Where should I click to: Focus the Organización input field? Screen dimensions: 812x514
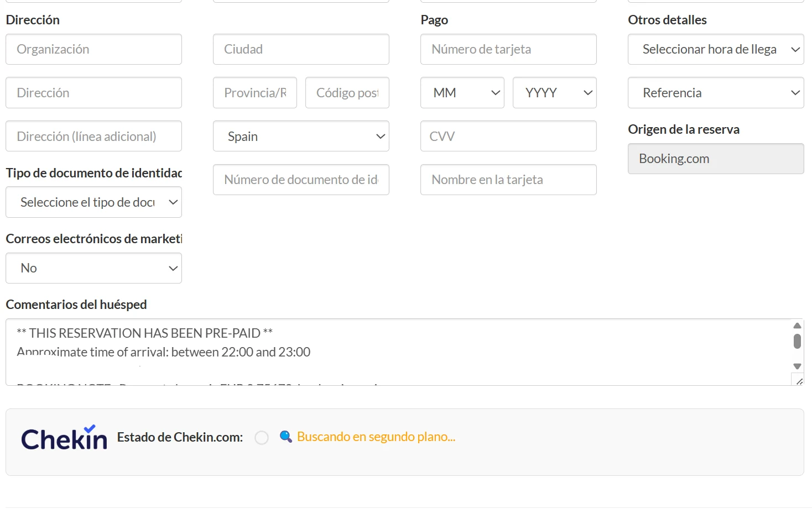(93, 49)
